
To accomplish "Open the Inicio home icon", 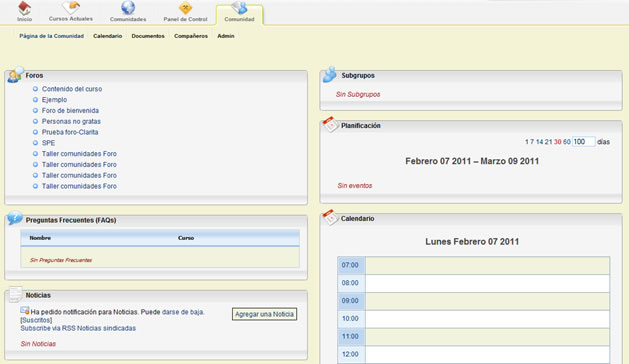I will pos(24,8).
